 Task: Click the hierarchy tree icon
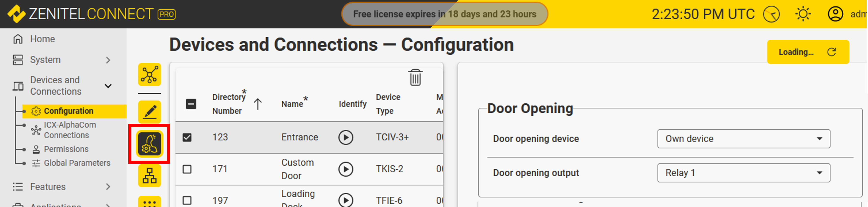pos(149,176)
